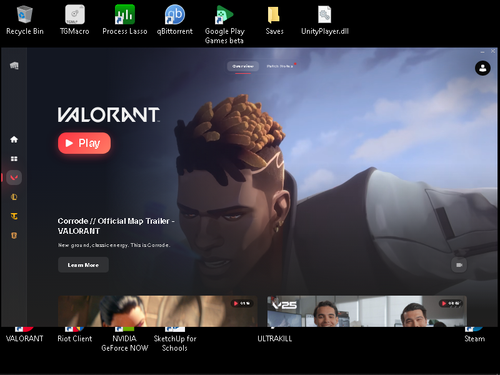Viewport: 500px width, 375px height.
Task: Select the NVIDIA GeForce NOW shortcut label
Action: pyautogui.click(x=125, y=343)
